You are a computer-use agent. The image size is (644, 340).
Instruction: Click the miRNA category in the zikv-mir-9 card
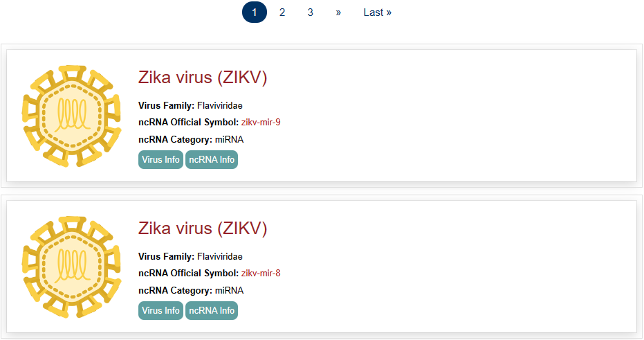[229, 139]
